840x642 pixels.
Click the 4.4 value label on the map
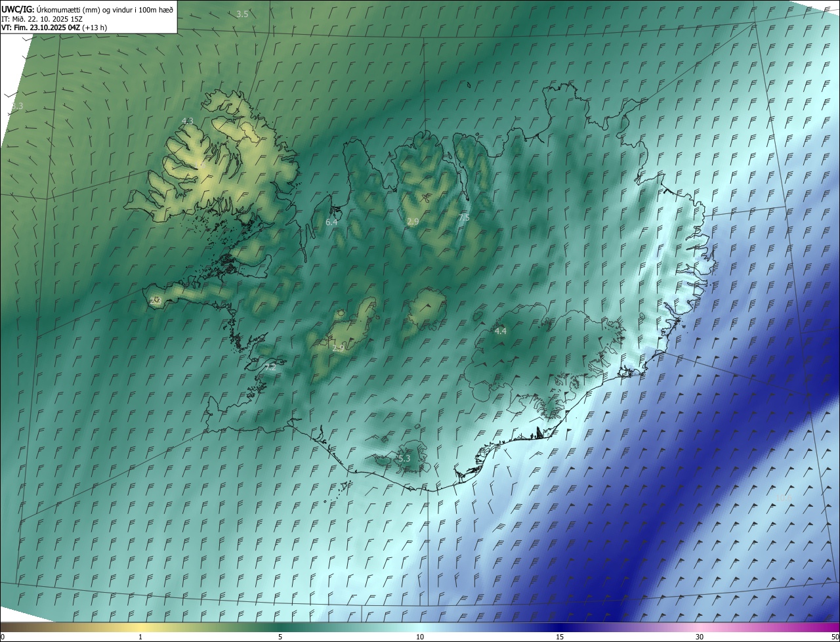(x=501, y=331)
